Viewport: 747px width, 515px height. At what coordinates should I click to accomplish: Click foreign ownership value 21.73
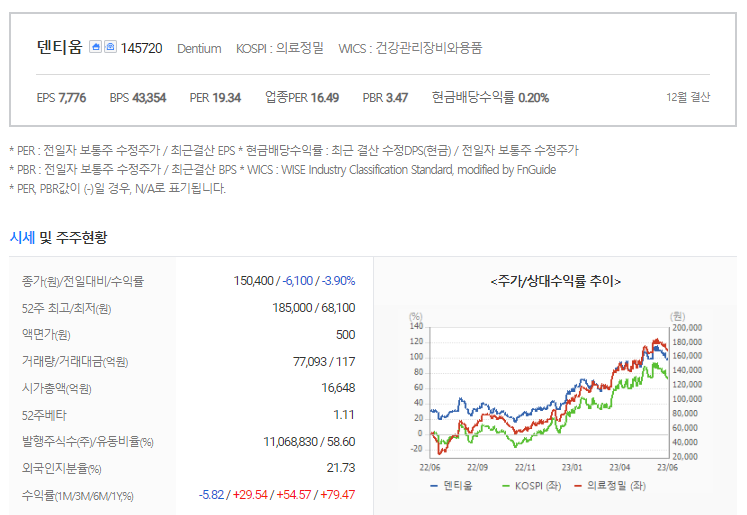341,468
